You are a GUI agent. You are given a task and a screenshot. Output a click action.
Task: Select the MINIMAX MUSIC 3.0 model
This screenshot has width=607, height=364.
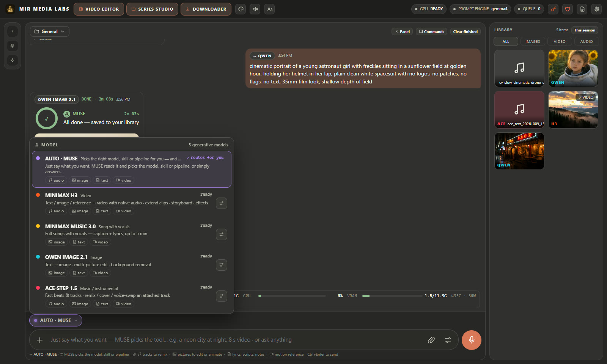click(132, 234)
